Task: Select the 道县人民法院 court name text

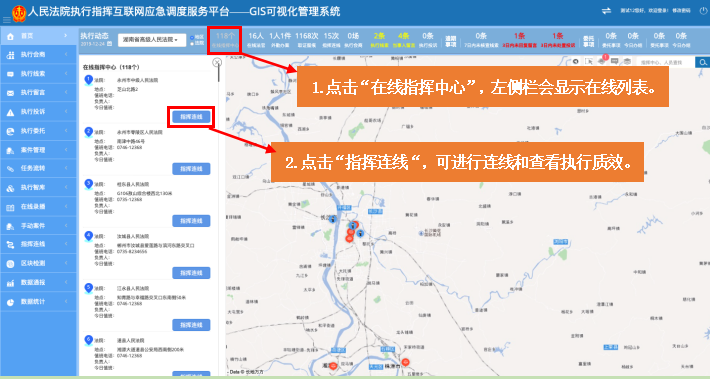Action: pyautogui.click(x=131, y=341)
